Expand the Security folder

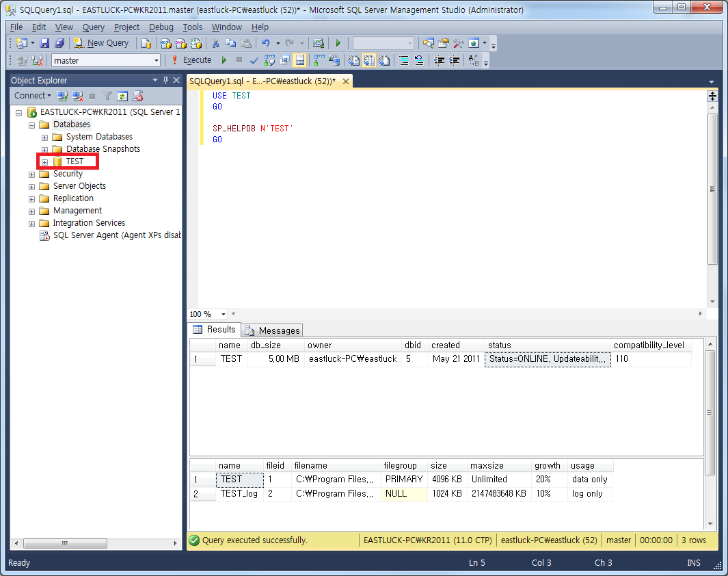click(31, 174)
